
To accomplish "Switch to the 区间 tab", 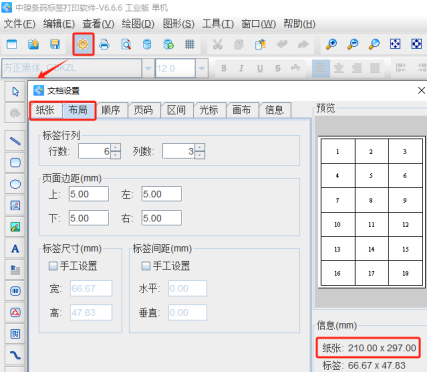I will tap(176, 110).
